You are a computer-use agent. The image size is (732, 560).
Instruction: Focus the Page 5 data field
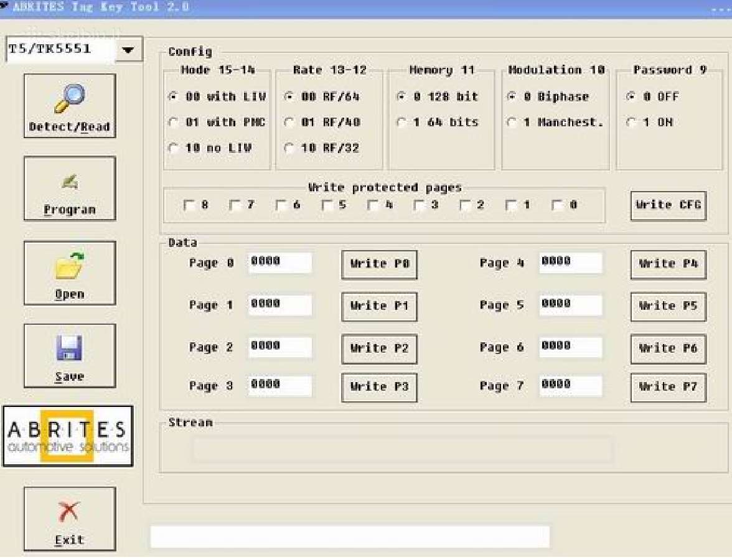pyautogui.click(x=570, y=305)
